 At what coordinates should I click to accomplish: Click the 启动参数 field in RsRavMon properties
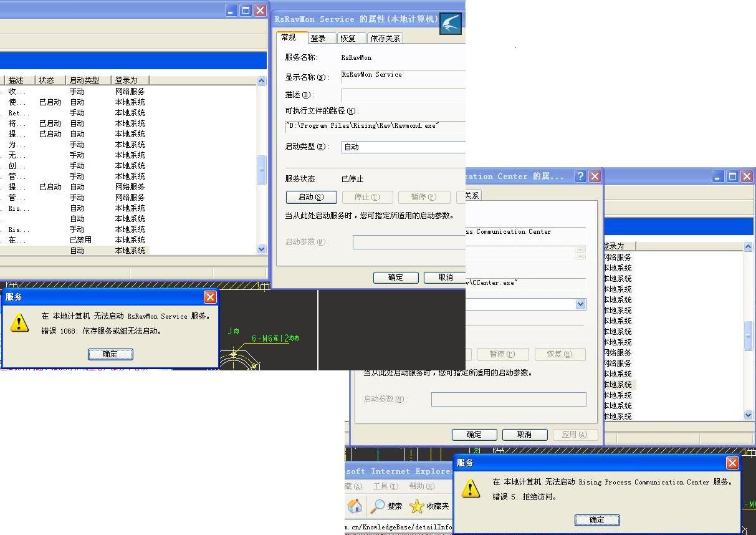tap(409, 242)
